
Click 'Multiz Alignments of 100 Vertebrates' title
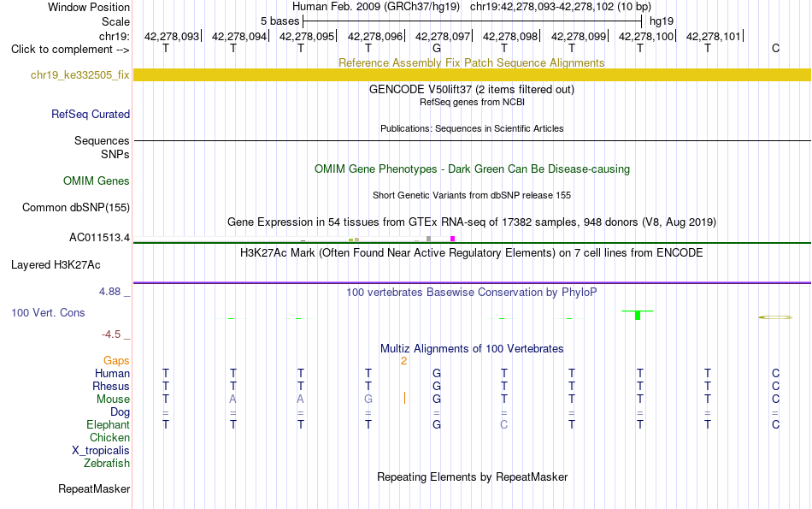[472, 349]
